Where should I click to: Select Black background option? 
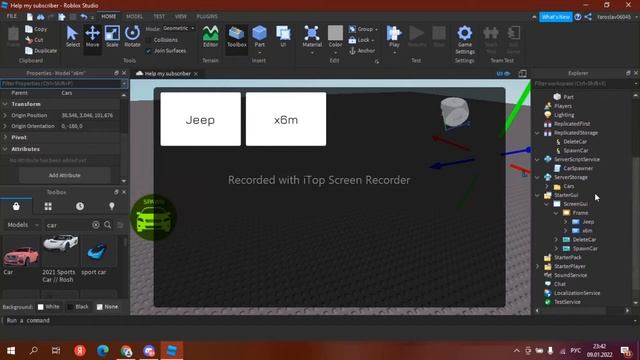pos(78,307)
